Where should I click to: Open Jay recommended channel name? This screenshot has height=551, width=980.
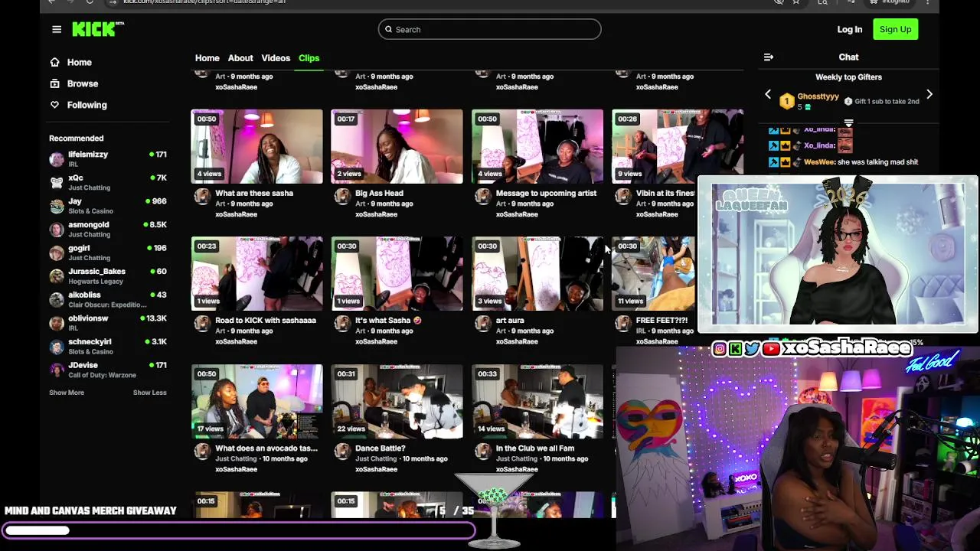[x=75, y=201]
